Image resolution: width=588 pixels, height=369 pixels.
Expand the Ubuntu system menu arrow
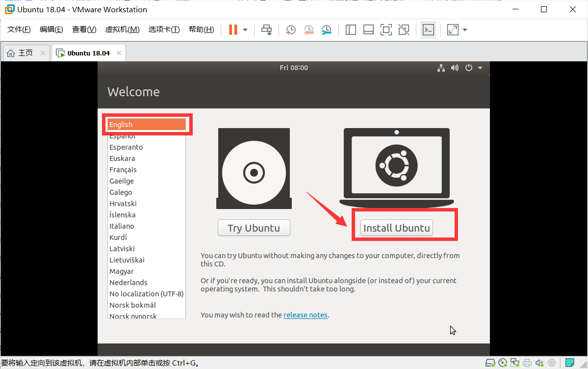(480, 68)
